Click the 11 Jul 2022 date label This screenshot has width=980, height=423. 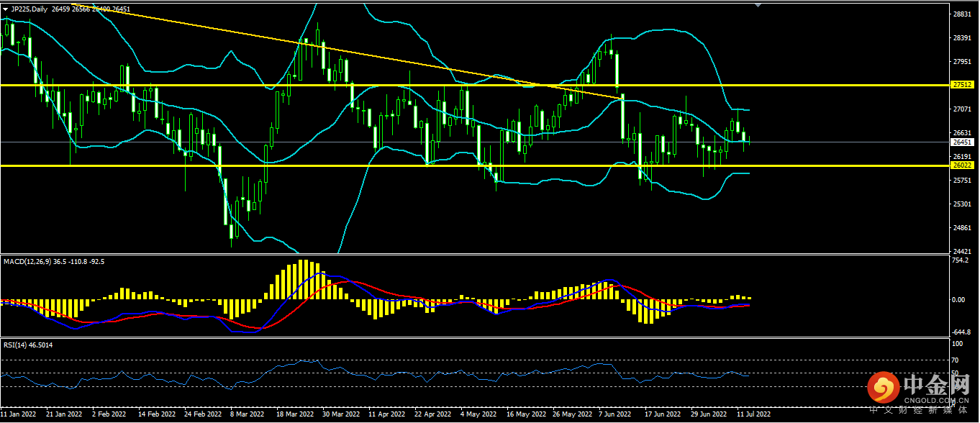tap(754, 415)
